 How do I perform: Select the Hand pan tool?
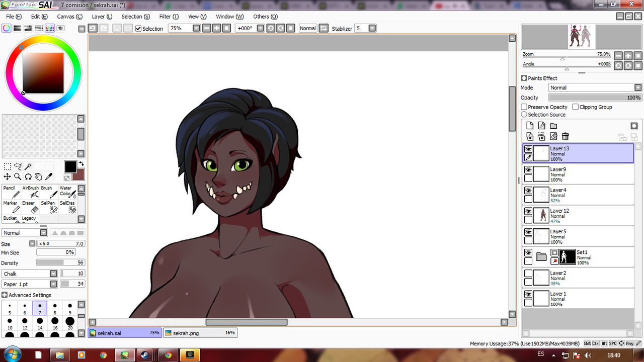click(38, 176)
